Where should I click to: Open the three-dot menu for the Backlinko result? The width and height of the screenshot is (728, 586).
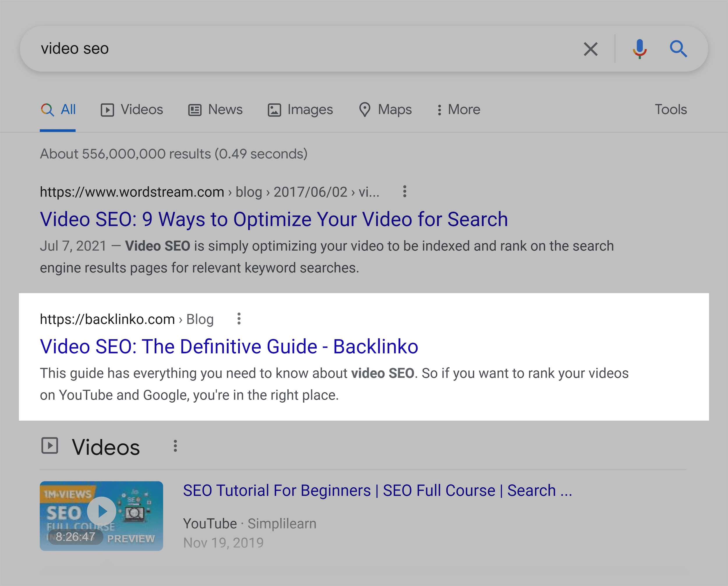(x=239, y=319)
